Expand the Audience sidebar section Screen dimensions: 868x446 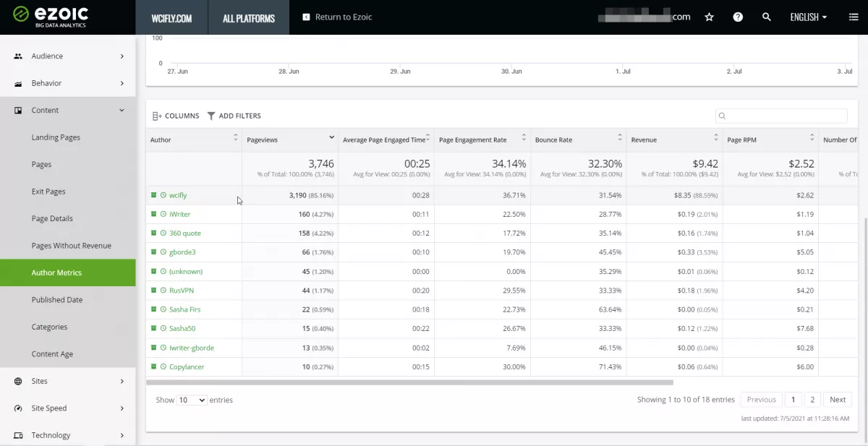coord(68,56)
